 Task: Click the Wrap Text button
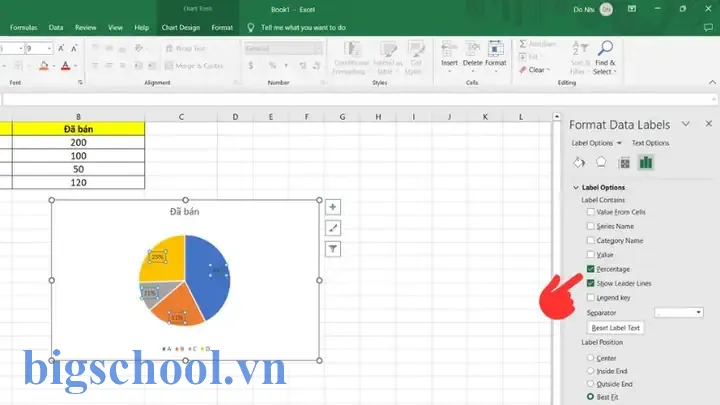pos(186,48)
